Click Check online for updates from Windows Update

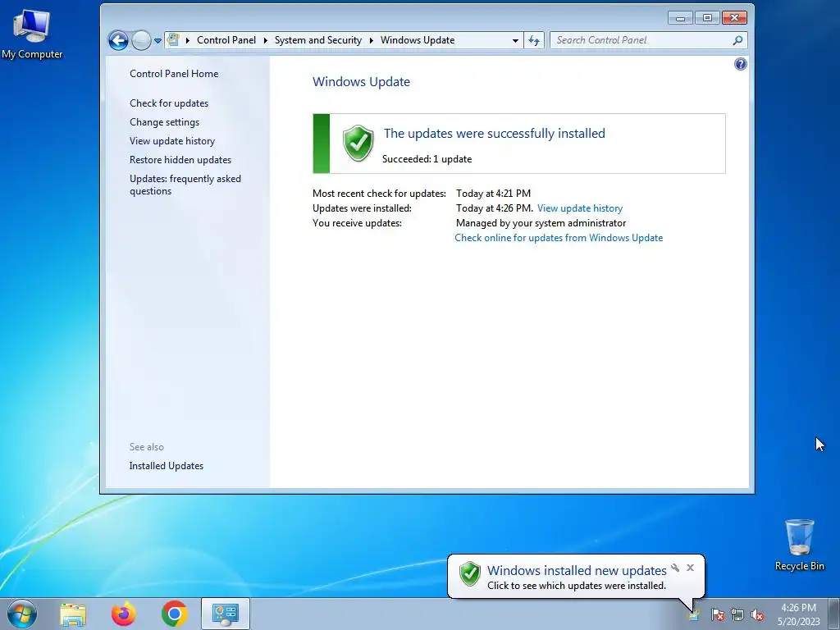point(559,238)
